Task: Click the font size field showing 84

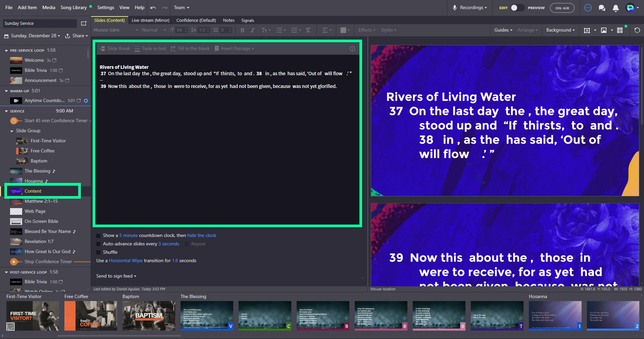Action: click(x=179, y=30)
